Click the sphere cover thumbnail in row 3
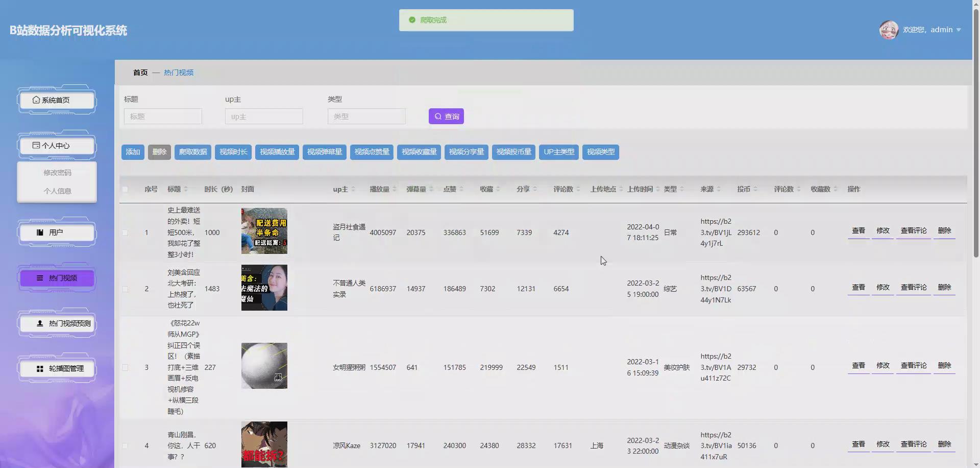 click(x=264, y=366)
